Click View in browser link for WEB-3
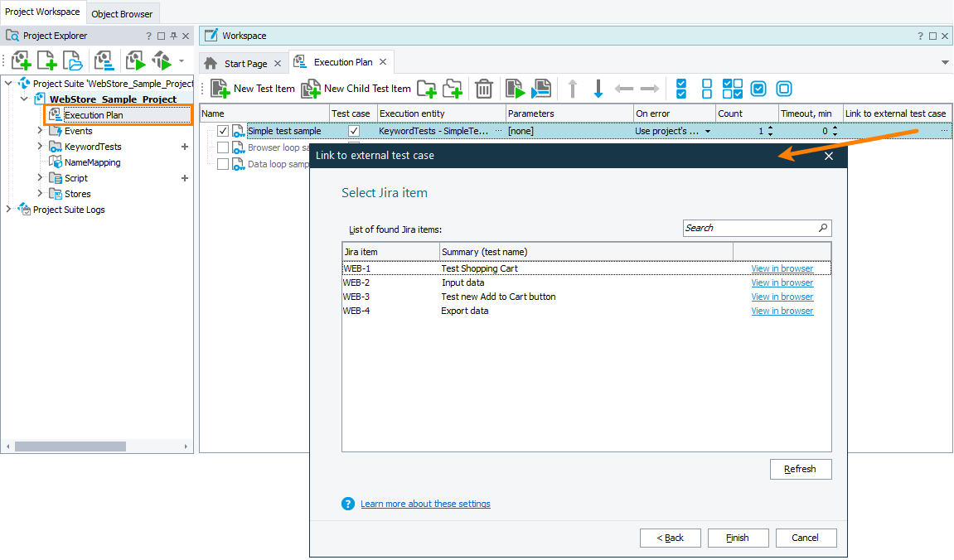Viewport: 954px width, 560px height. [782, 296]
